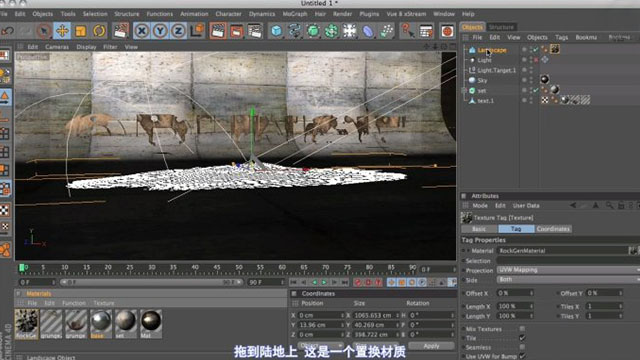
Task: Toggle Use UVW for Bump checkbox
Action: [x=522, y=356]
